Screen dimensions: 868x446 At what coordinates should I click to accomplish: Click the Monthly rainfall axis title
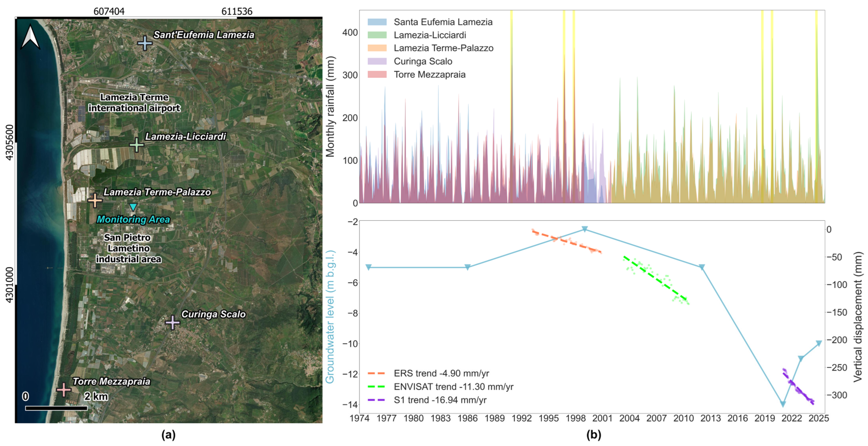point(331,106)
